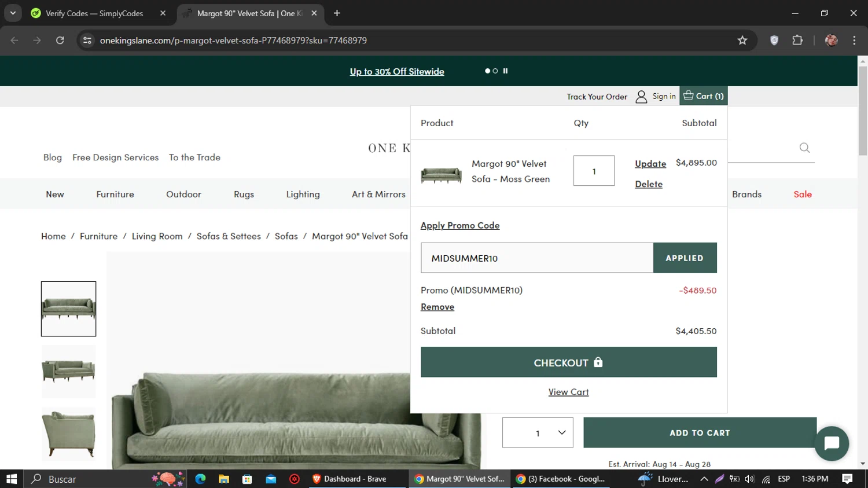
Task: Open the browser extensions puzzle icon
Action: (x=797, y=41)
